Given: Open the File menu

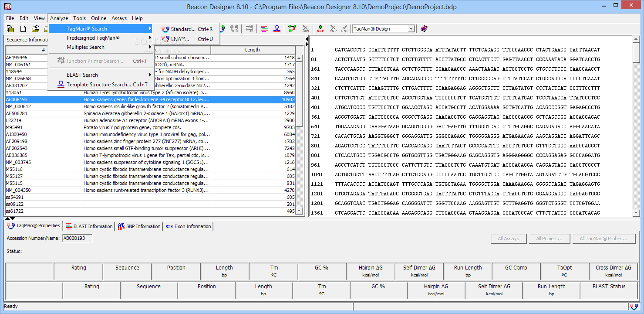Looking at the screenshot, I should tap(10, 18).
